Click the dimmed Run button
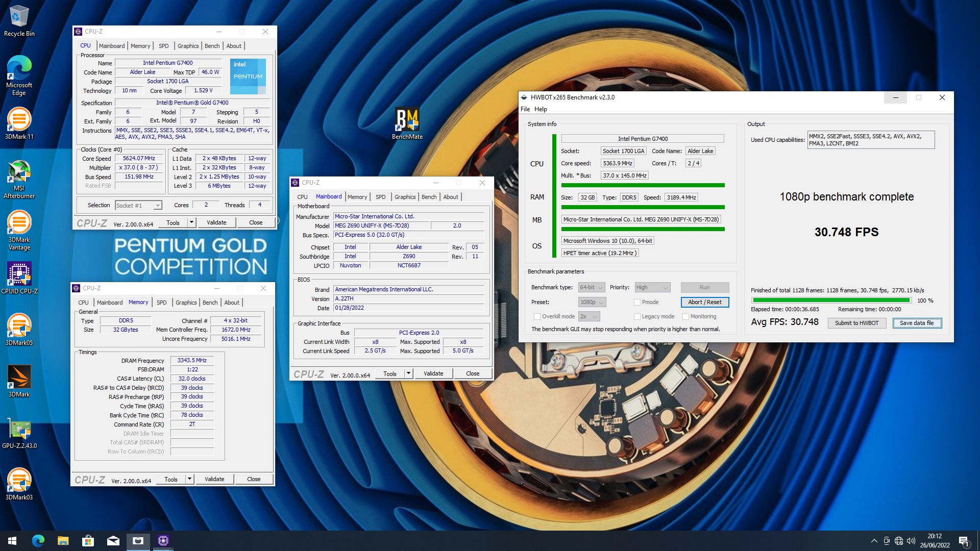Viewport: 980px width, 551px height. pos(705,287)
